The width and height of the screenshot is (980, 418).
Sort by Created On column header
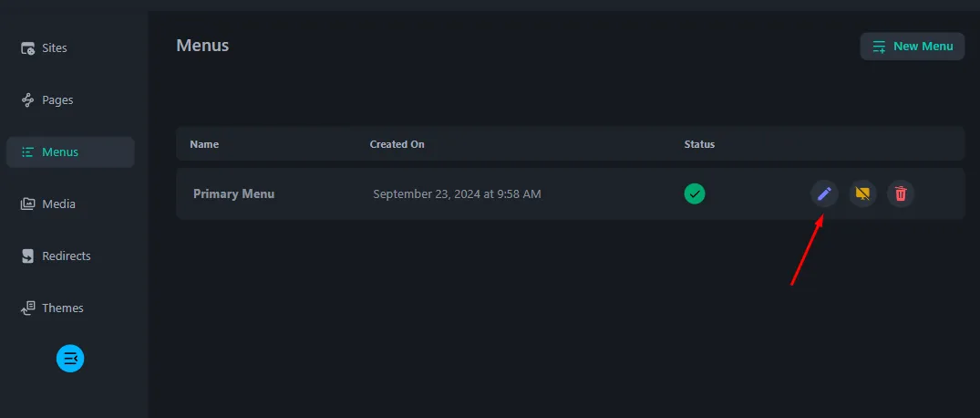pos(397,144)
